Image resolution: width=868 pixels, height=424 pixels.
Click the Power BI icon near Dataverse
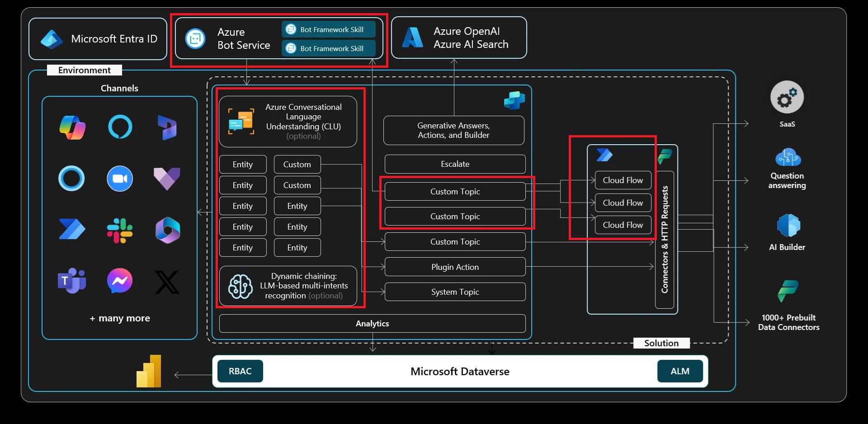[x=149, y=371]
